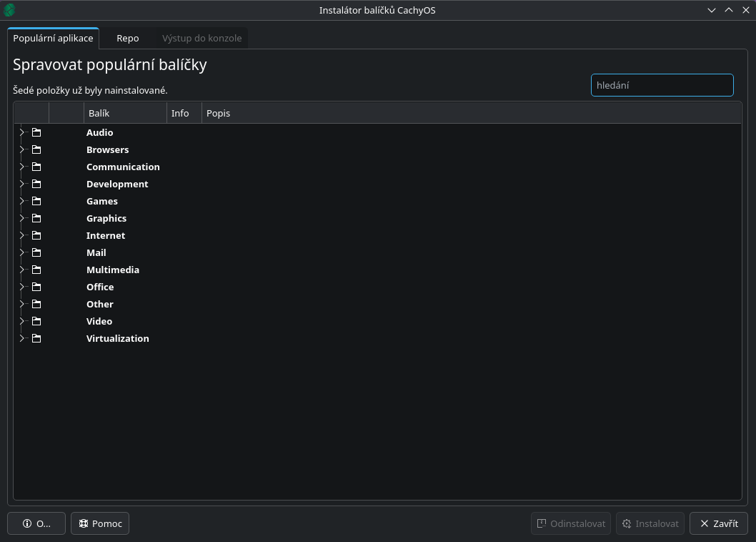Expand the Development category arrow
Viewport: 756px width, 542px height.
click(22, 184)
